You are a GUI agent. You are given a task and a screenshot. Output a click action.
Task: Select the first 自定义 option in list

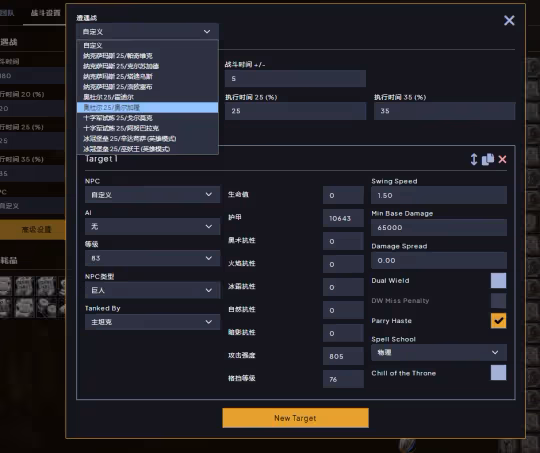coord(147,45)
